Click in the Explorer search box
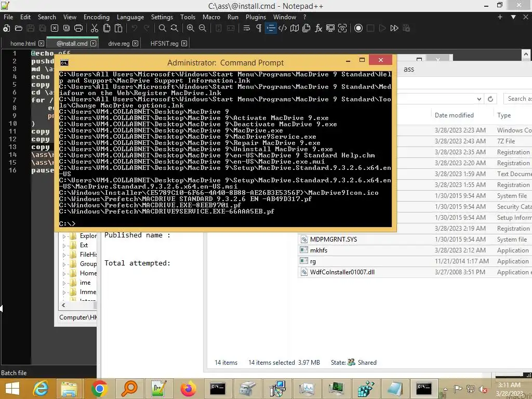Viewport: 532px width, 399px height. click(x=518, y=99)
